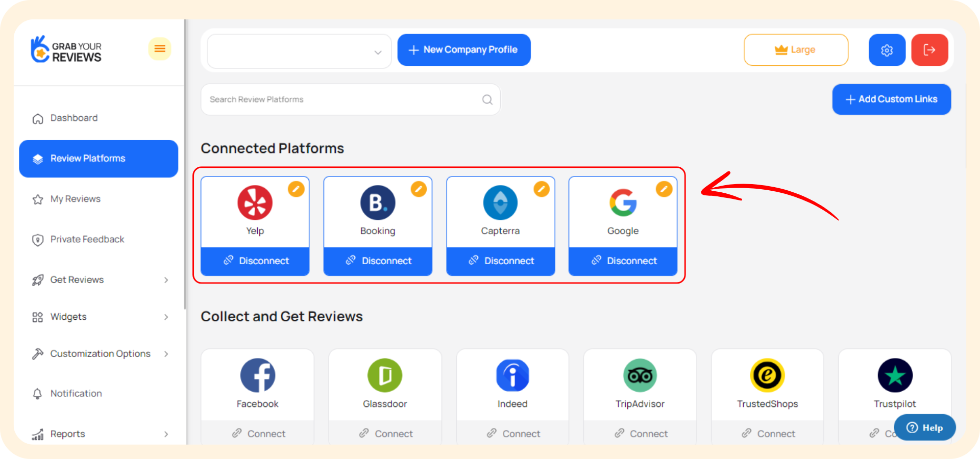
Task: Disconnect the Yelp platform
Action: click(255, 261)
